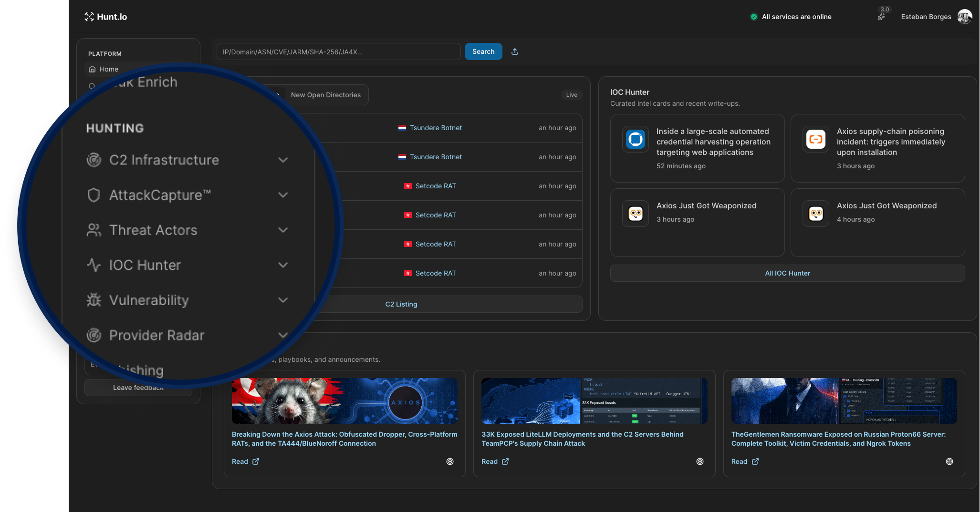
Task: Open credential harvesting operation card title
Action: [713, 142]
